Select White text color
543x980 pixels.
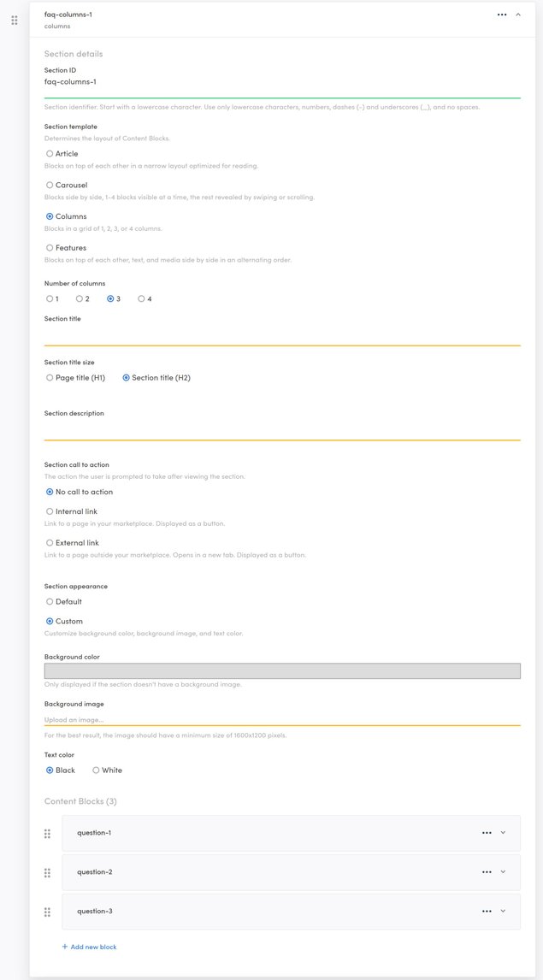(x=96, y=770)
